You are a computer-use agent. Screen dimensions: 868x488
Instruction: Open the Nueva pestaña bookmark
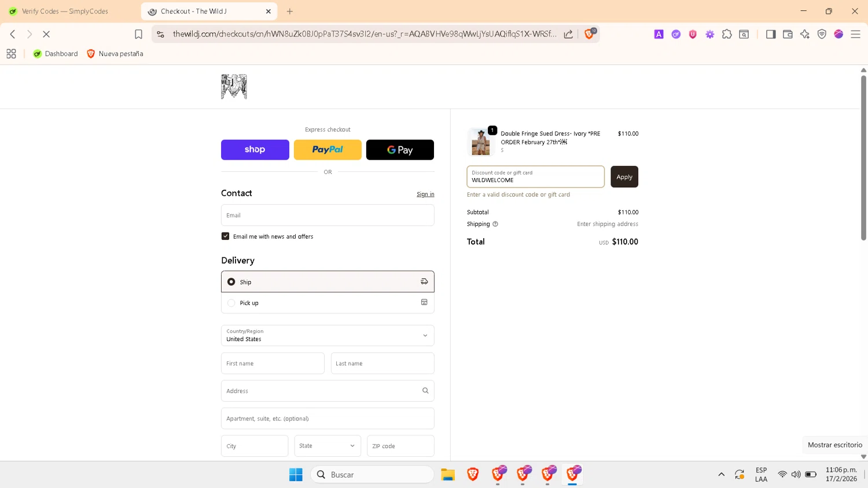115,54
